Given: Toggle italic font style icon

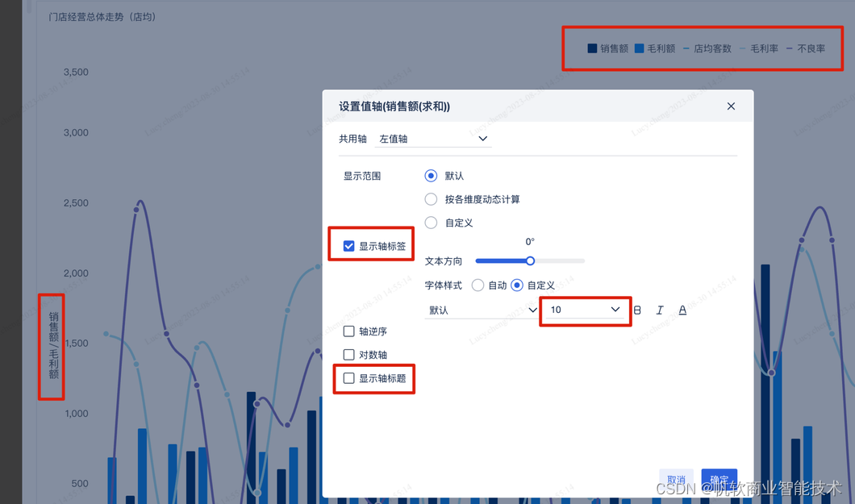Looking at the screenshot, I should [x=660, y=310].
